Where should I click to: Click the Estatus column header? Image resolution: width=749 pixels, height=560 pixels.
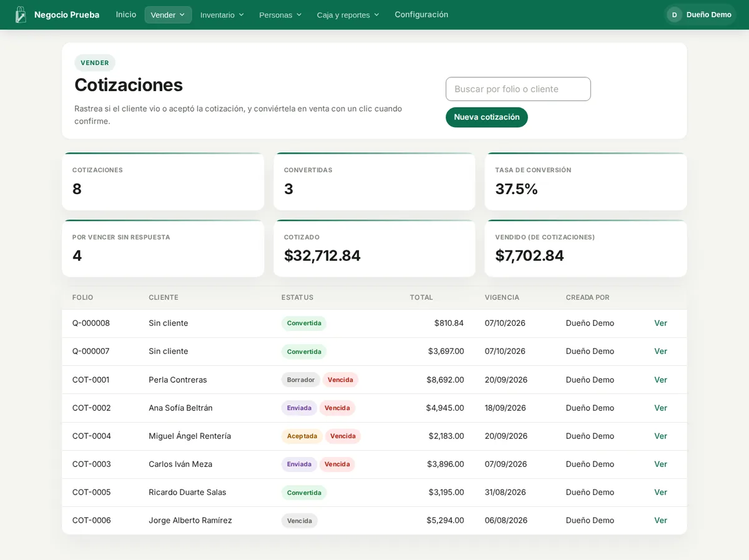coord(297,297)
